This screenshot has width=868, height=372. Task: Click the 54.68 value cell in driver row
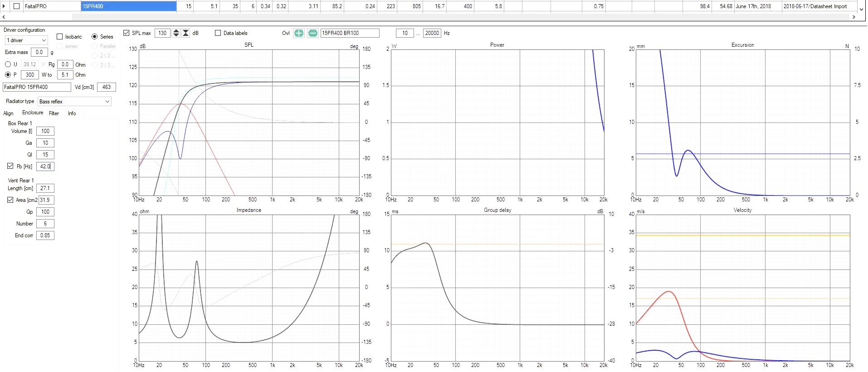(x=723, y=6)
